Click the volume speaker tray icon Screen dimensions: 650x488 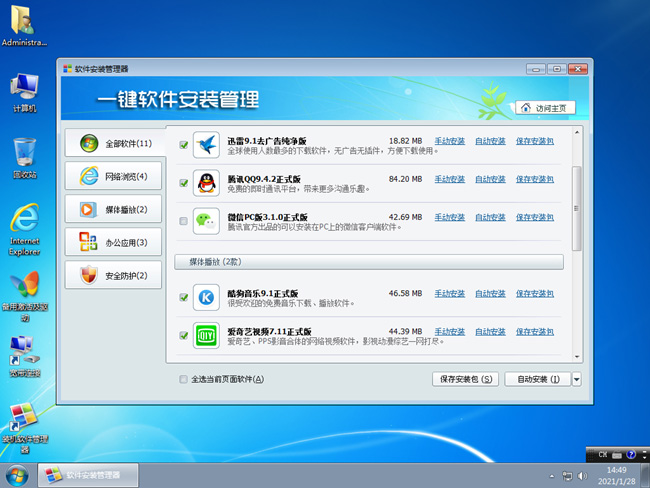pyautogui.click(x=582, y=476)
